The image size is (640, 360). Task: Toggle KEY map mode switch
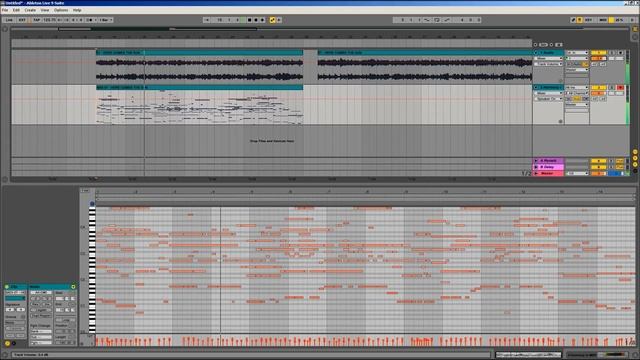point(588,20)
